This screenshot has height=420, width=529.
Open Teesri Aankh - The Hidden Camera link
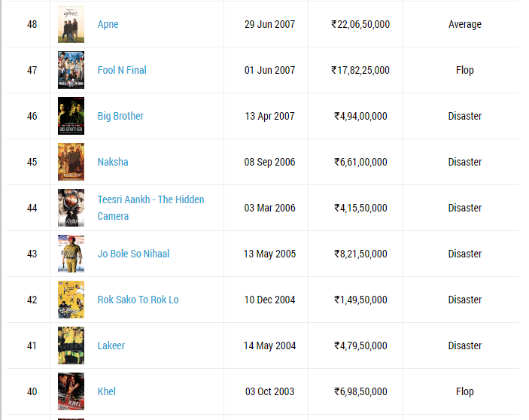(150, 208)
